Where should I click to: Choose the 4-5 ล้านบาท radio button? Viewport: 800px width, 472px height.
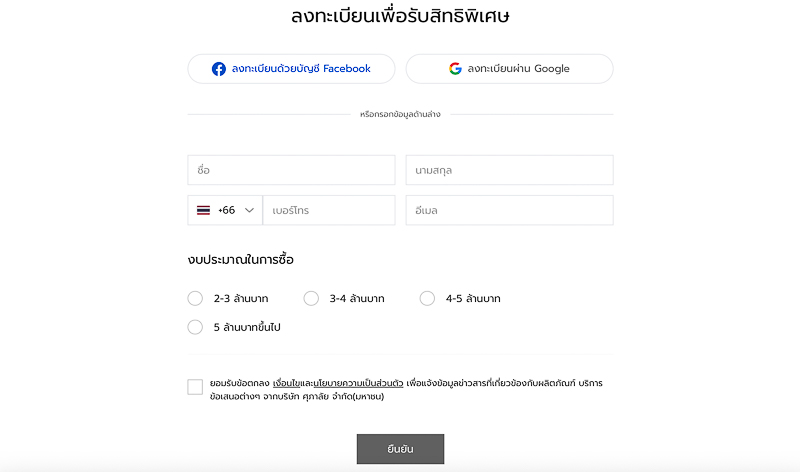click(427, 298)
